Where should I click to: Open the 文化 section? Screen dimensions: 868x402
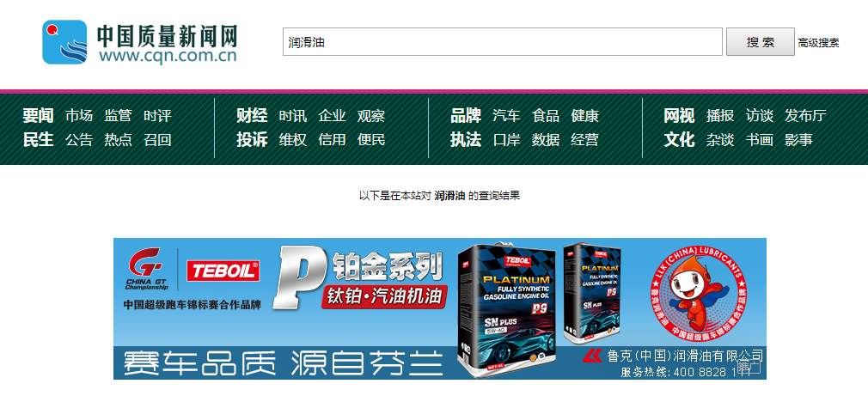tap(679, 140)
